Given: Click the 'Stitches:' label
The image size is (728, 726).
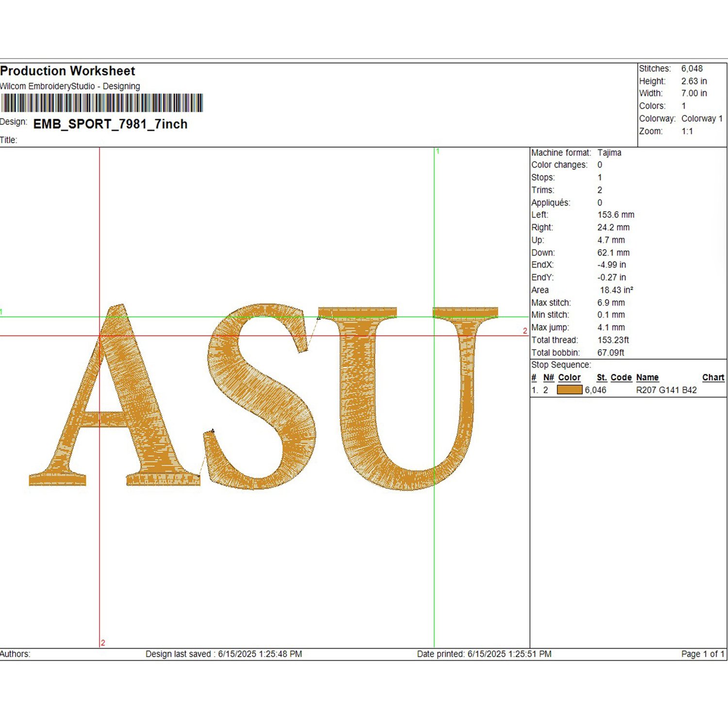Looking at the screenshot, I should [x=655, y=68].
